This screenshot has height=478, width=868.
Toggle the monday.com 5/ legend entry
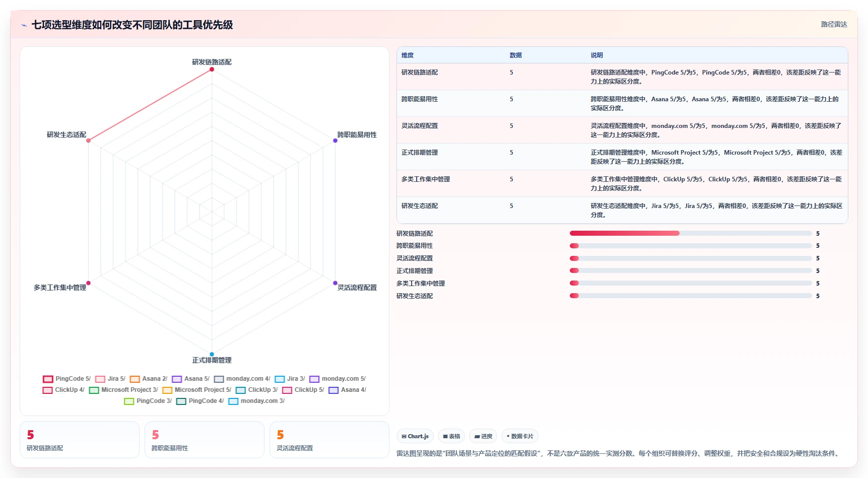coord(338,379)
